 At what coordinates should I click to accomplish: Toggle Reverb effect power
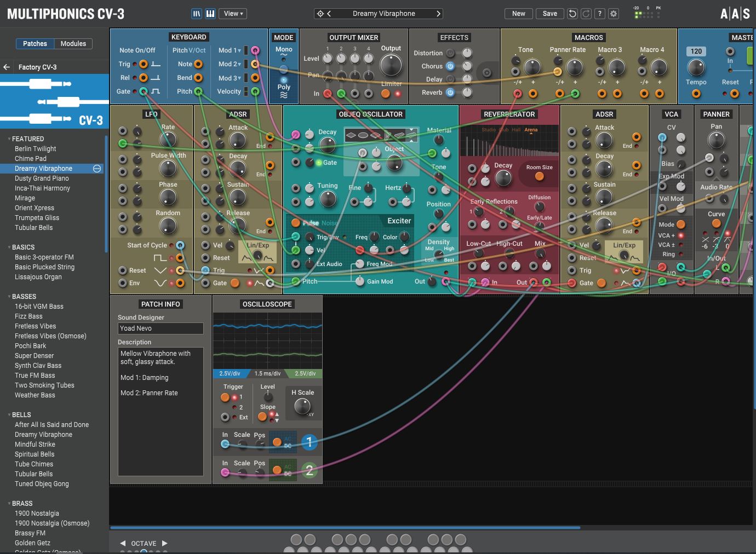click(x=450, y=93)
